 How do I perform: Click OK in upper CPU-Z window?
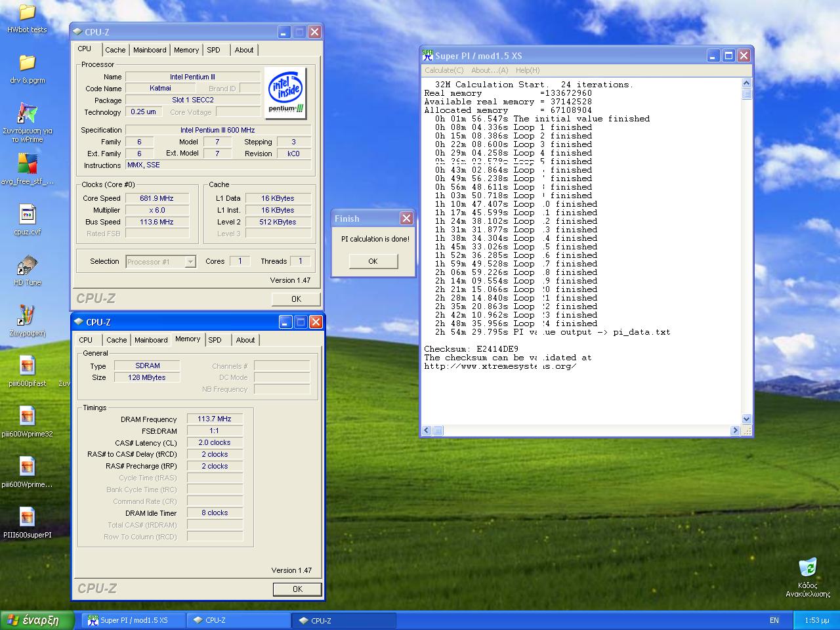pyautogui.click(x=296, y=299)
